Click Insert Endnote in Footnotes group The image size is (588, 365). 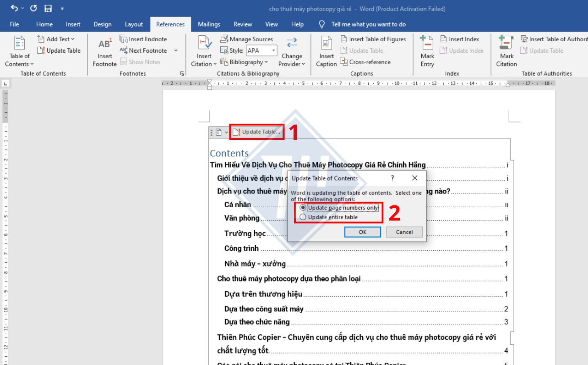point(143,39)
